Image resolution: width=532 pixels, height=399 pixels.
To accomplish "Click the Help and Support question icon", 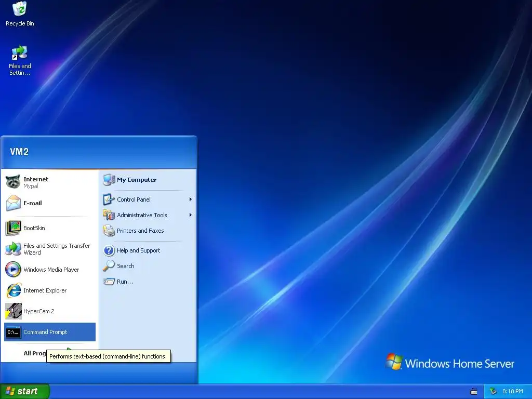I will tap(109, 250).
